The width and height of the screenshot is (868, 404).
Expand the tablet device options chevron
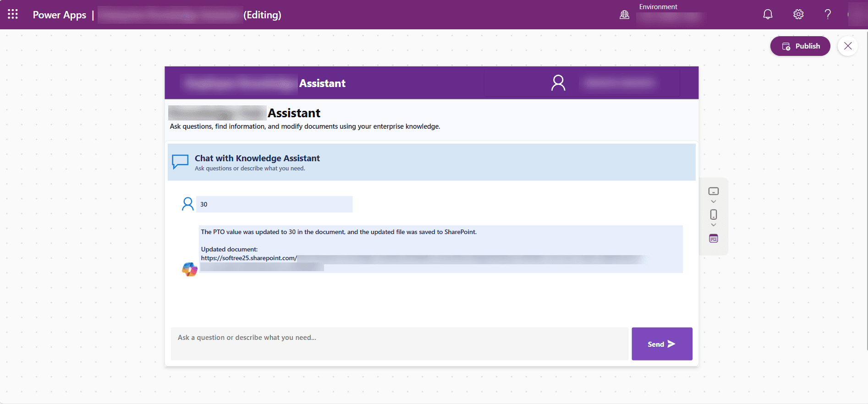coord(714,202)
